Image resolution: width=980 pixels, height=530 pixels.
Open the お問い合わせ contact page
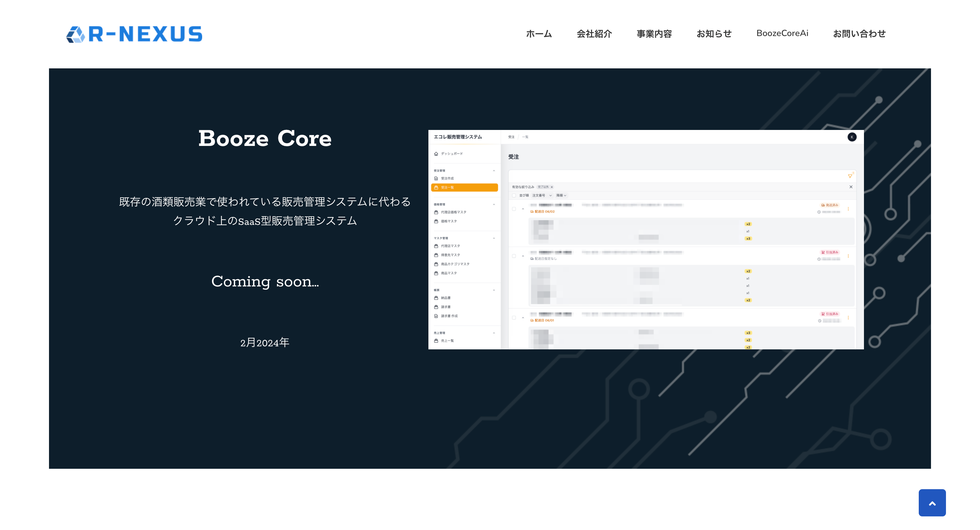[x=859, y=34]
